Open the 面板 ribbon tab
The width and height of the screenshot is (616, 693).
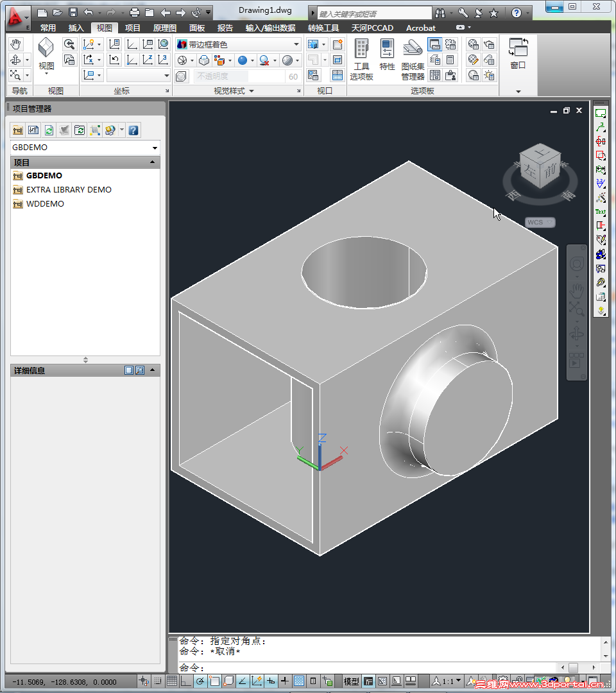[x=196, y=28]
